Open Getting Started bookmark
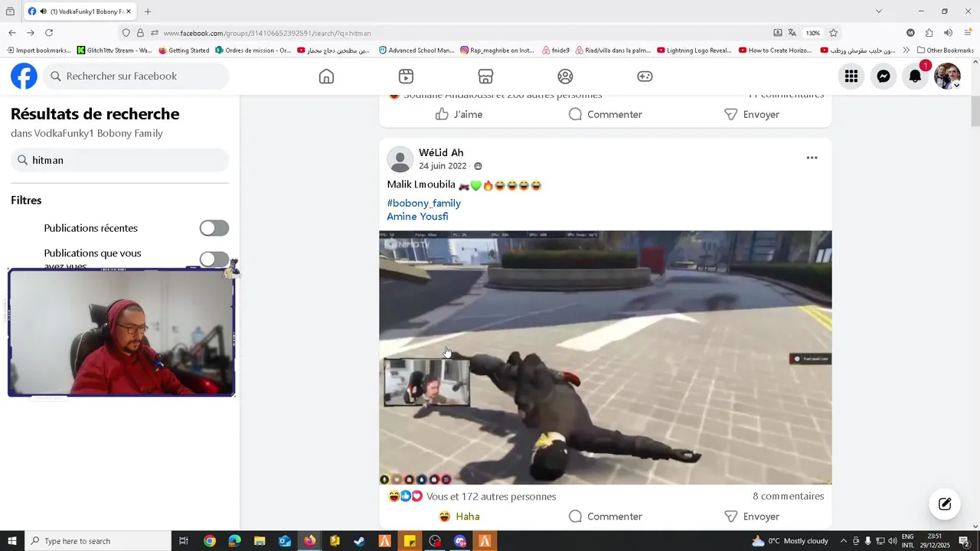Screen dimensions: 980x551 pyautogui.click(x=184, y=51)
